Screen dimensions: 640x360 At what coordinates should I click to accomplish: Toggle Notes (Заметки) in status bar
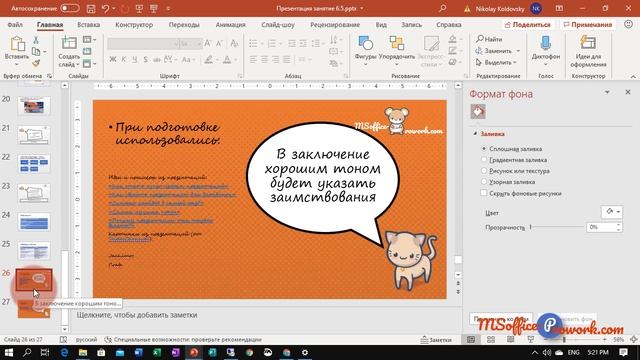[436, 340]
